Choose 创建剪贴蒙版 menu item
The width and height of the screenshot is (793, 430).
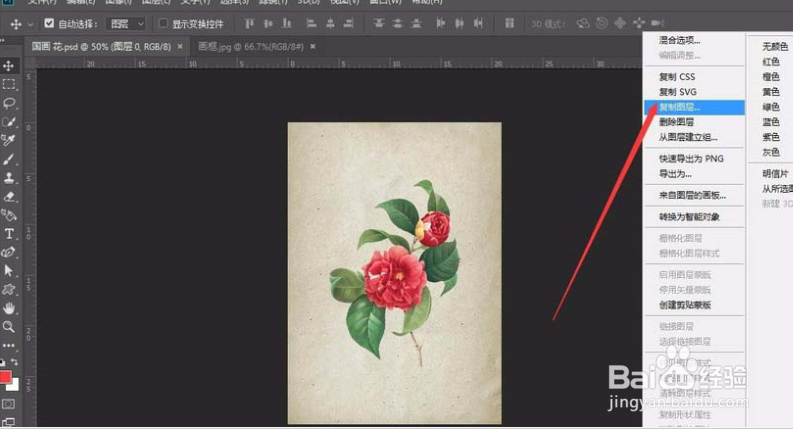tap(694, 305)
